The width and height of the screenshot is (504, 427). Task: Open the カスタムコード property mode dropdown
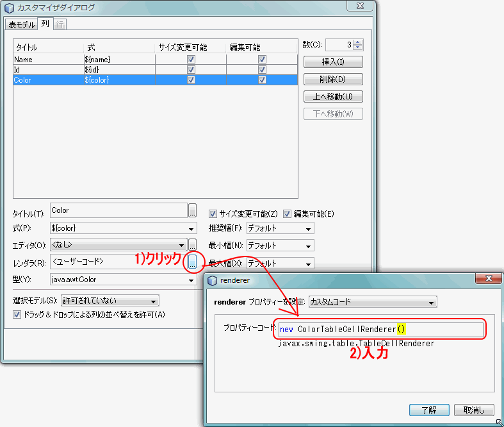click(x=373, y=301)
